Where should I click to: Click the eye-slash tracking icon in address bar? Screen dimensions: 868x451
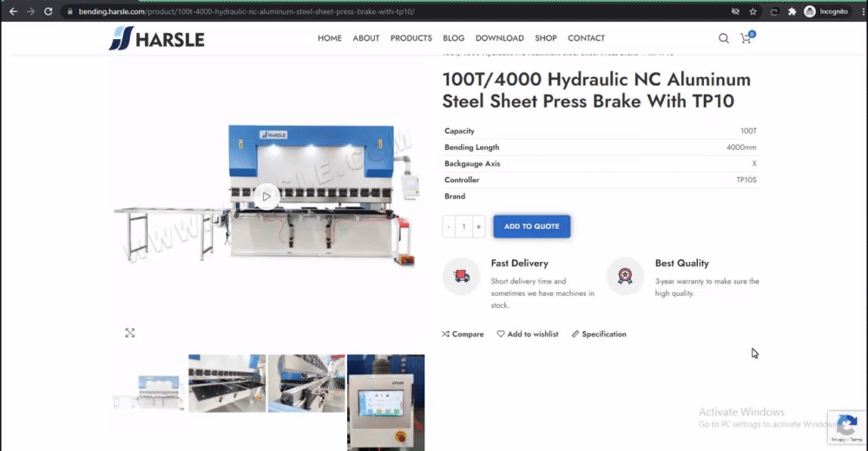pos(735,11)
